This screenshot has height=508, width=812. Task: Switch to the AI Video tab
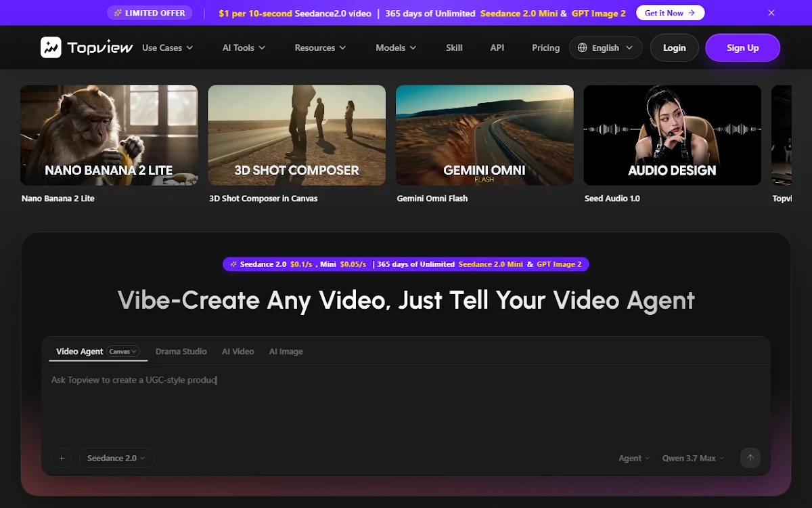[238, 352]
